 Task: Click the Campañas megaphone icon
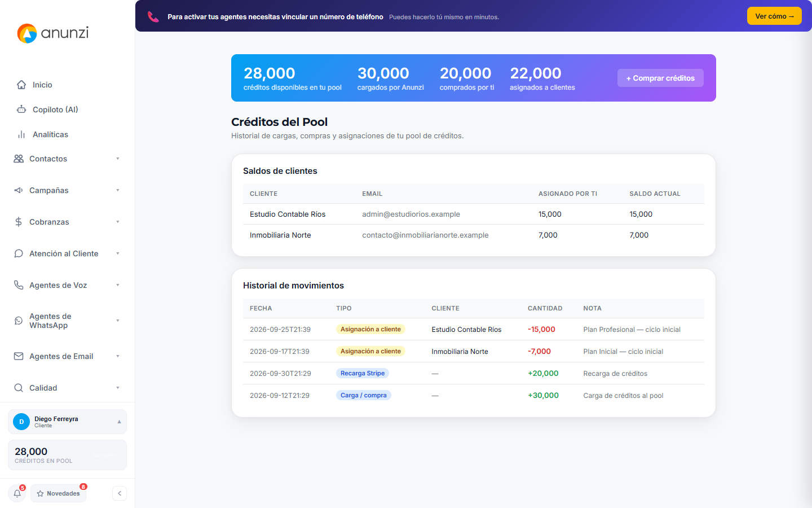(19, 190)
